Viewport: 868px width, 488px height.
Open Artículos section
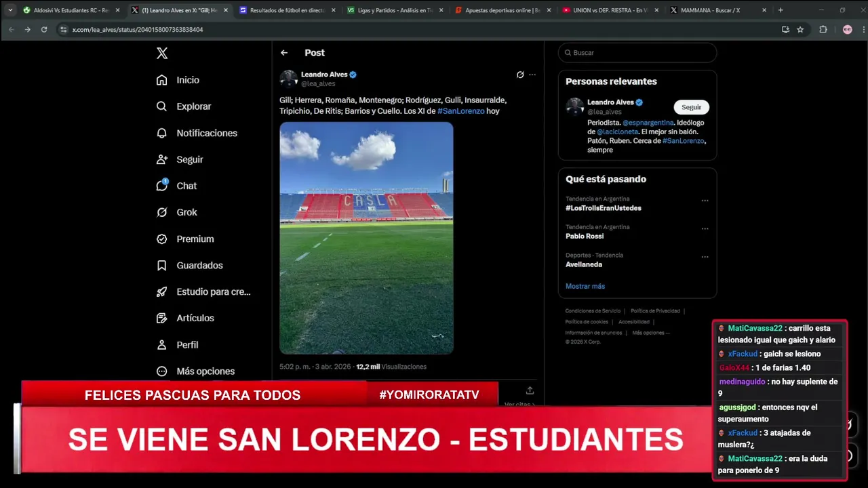point(185,318)
